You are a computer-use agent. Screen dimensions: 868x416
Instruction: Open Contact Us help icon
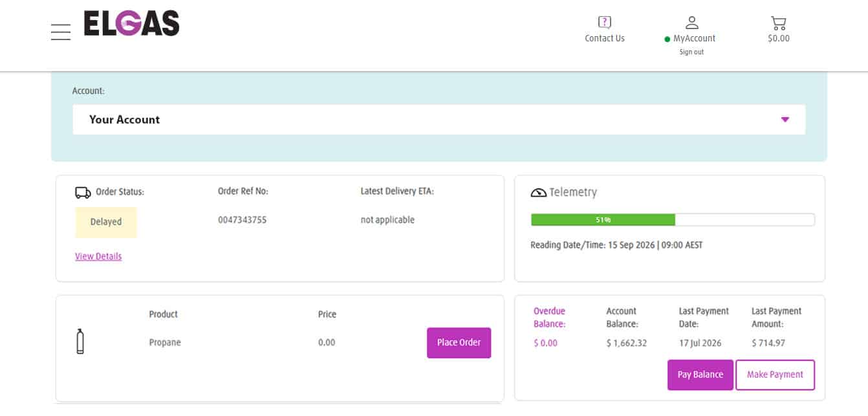[x=605, y=23]
